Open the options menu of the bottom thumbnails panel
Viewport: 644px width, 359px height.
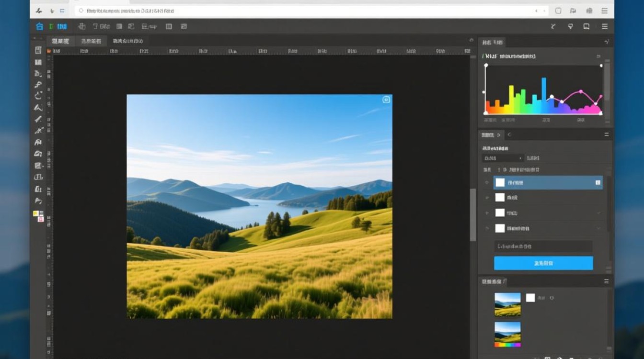606,281
